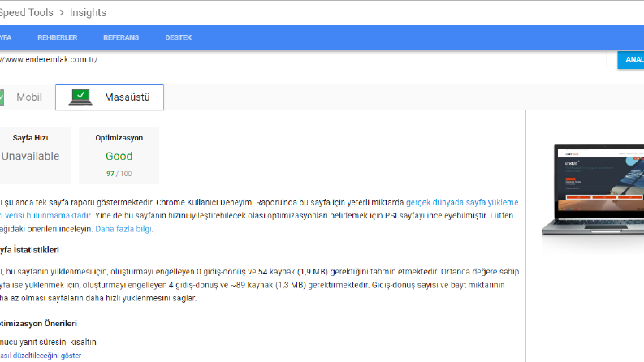The width and height of the screenshot is (644, 362).
Task: Click the breadcrumb chevron arrow
Action: pos(62,13)
